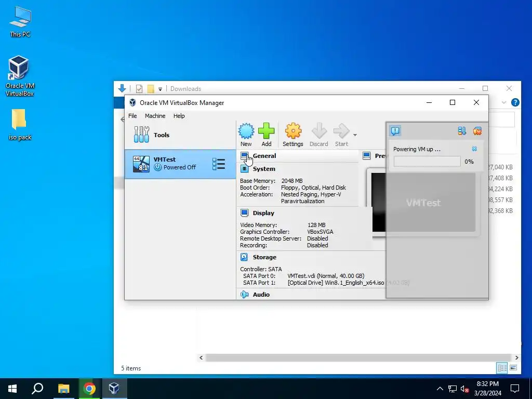Image resolution: width=532 pixels, height=399 pixels.
Task: Expand the ribbon chevron in Downloads window
Action: pyautogui.click(x=504, y=102)
